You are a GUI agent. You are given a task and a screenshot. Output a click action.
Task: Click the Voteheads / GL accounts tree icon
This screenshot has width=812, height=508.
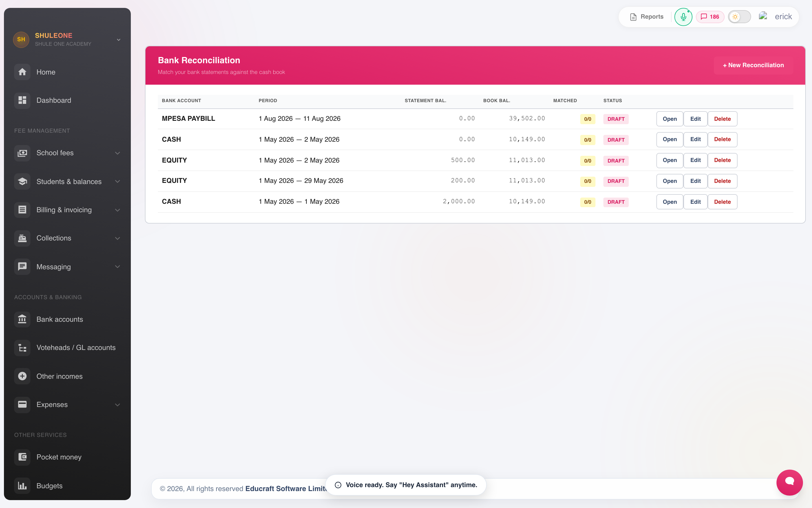click(22, 348)
